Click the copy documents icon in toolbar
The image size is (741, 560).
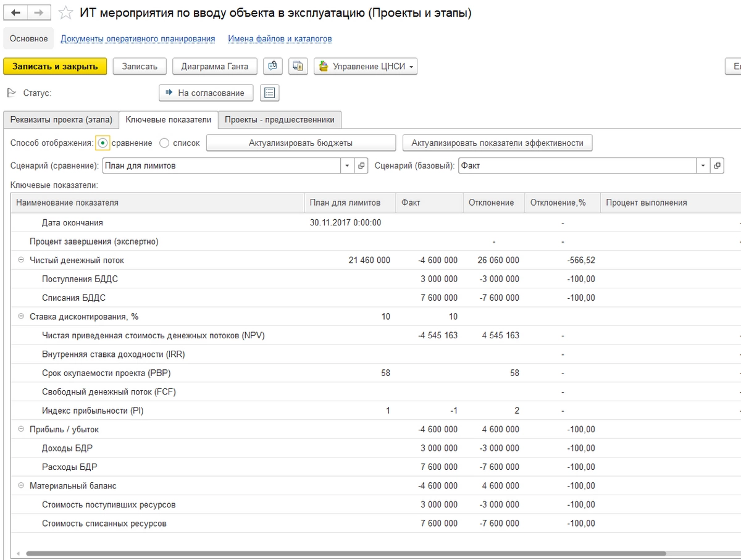click(298, 67)
